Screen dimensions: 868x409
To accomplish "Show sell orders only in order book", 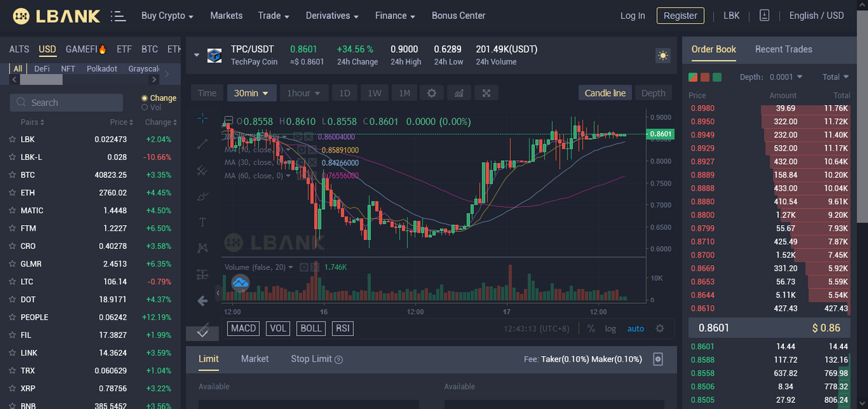I will (x=705, y=77).
